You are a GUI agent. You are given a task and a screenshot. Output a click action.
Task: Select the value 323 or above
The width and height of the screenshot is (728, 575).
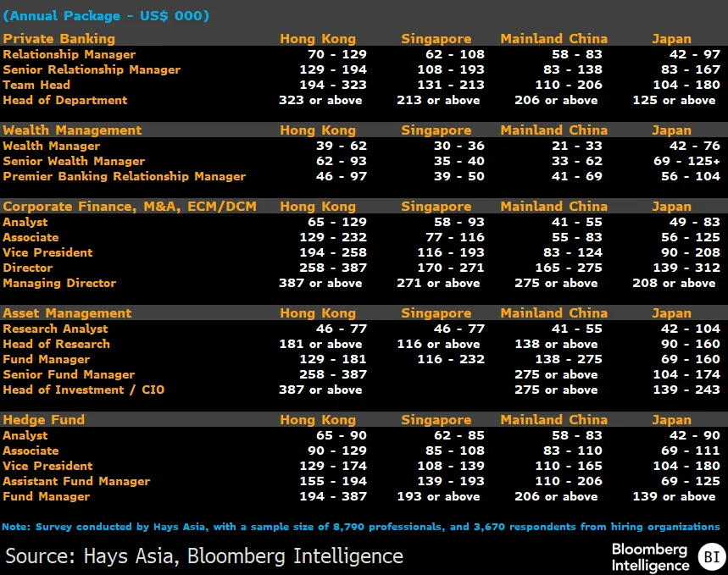coord(320,100)
